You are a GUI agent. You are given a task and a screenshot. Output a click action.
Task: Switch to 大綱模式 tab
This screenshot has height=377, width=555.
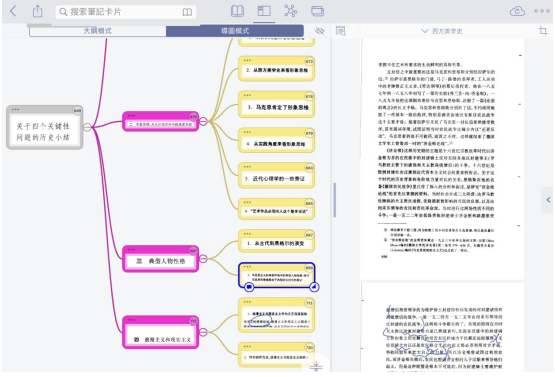[x=98, y=31]
